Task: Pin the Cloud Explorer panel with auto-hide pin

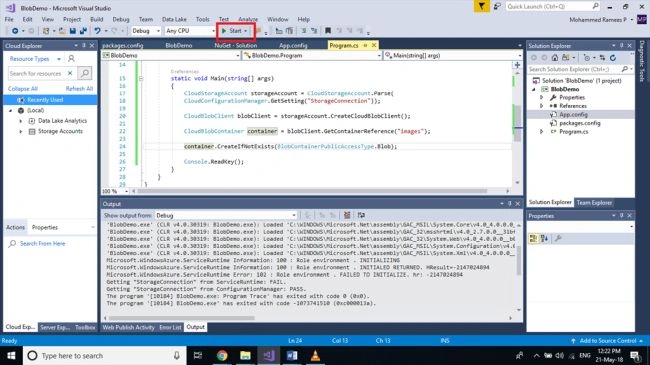Action: pos(84,46)
